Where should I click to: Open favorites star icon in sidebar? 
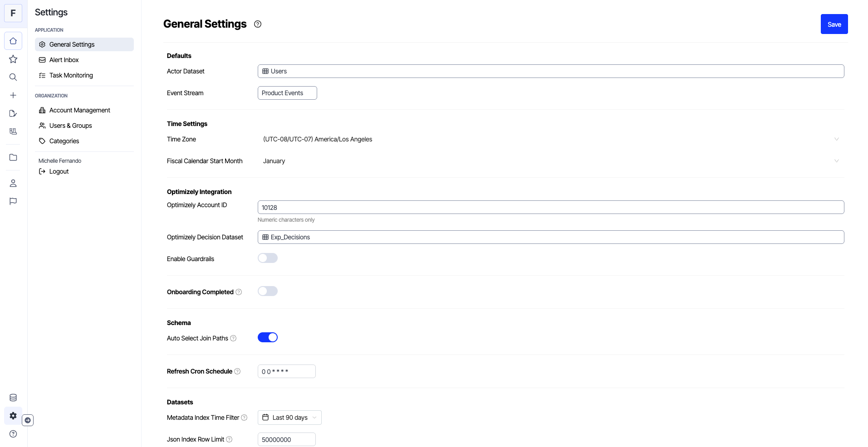pos(13,59)
